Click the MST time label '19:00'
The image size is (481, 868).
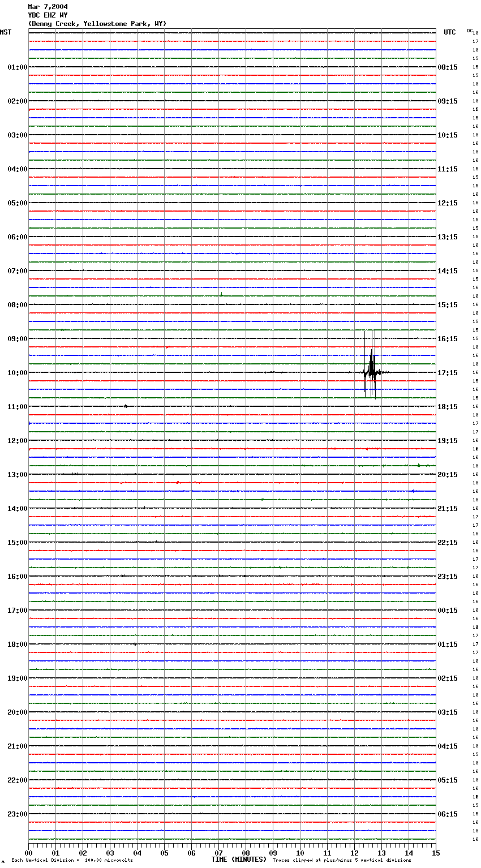(x=17, y=678)
